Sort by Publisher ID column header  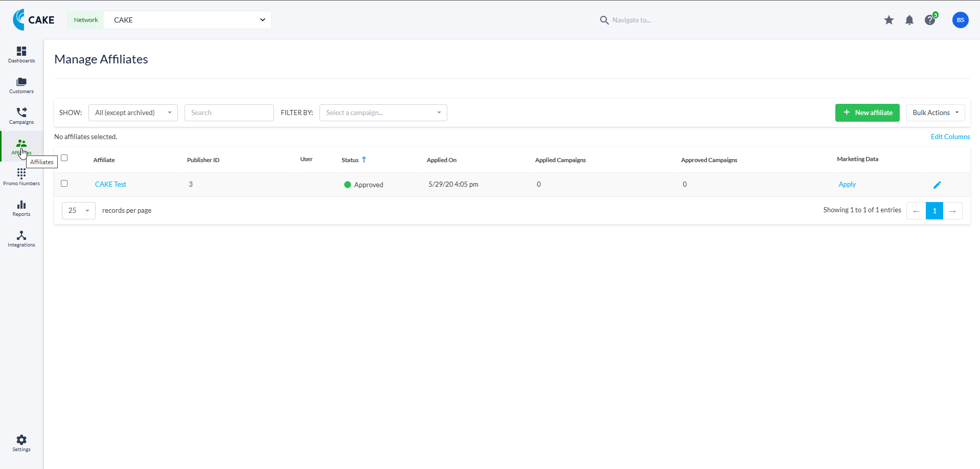pos(203,160)
